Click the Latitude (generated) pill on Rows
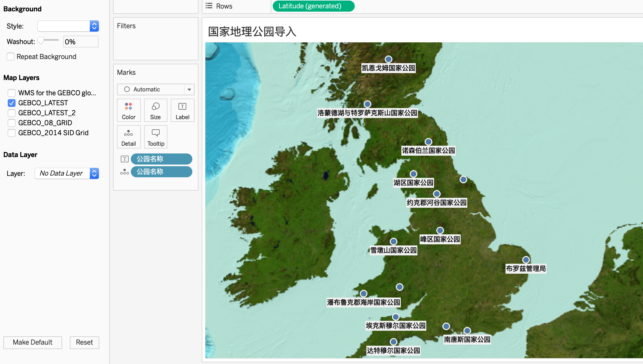The height and width of the screenshot is (364, 643). coord(313,6)
